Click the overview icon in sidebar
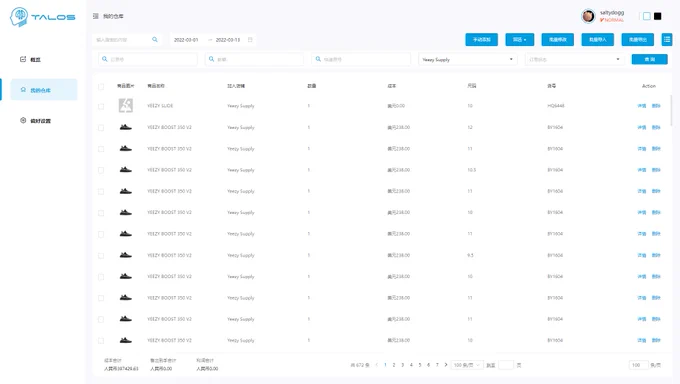 [23, 59]
